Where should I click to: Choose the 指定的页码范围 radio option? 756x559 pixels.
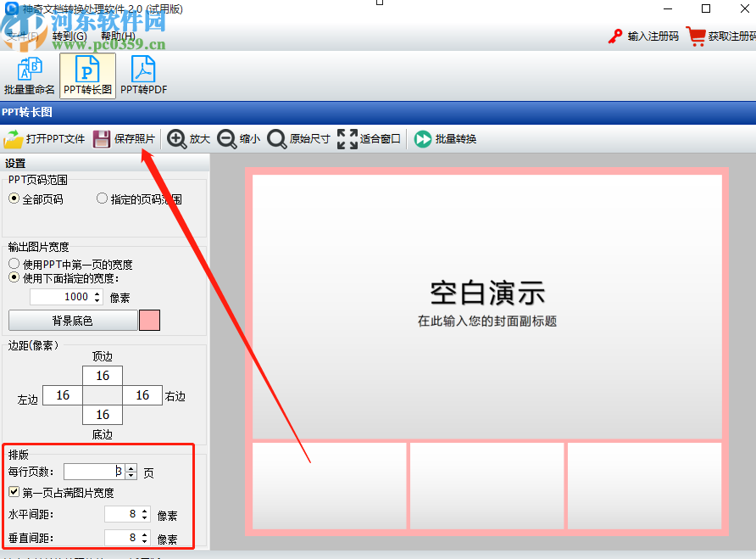point(102,198)
